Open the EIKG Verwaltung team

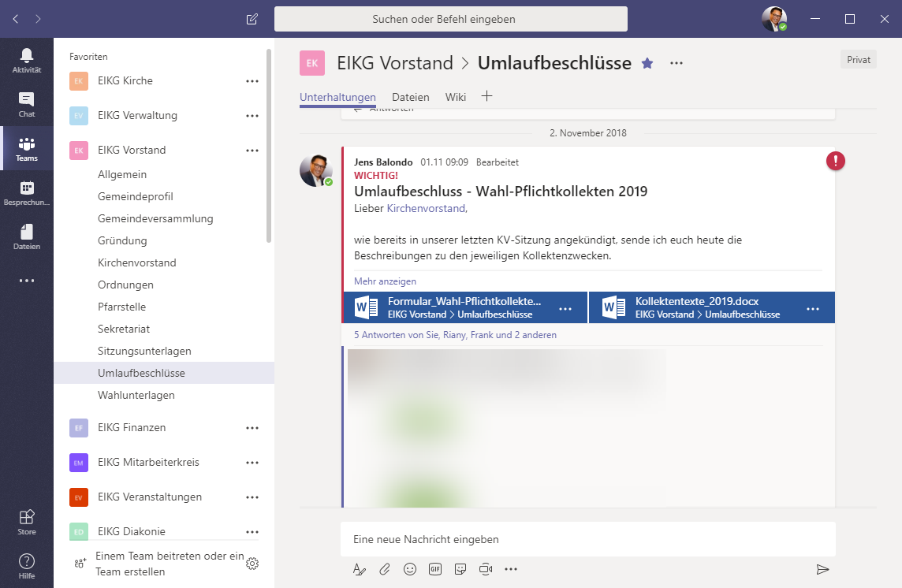(x=137, y=116)
